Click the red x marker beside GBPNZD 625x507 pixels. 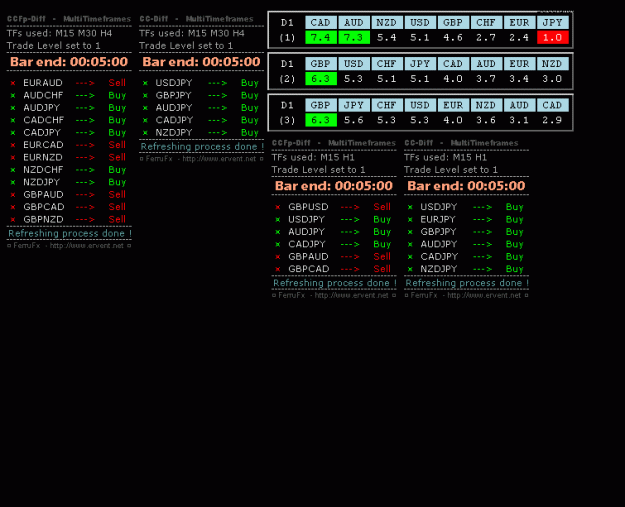tap(13, 220)
